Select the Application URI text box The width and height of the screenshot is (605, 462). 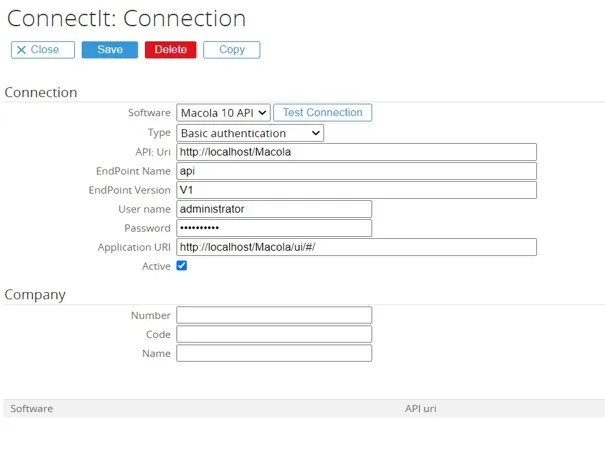pyautogui.click(x=356, y=247)
